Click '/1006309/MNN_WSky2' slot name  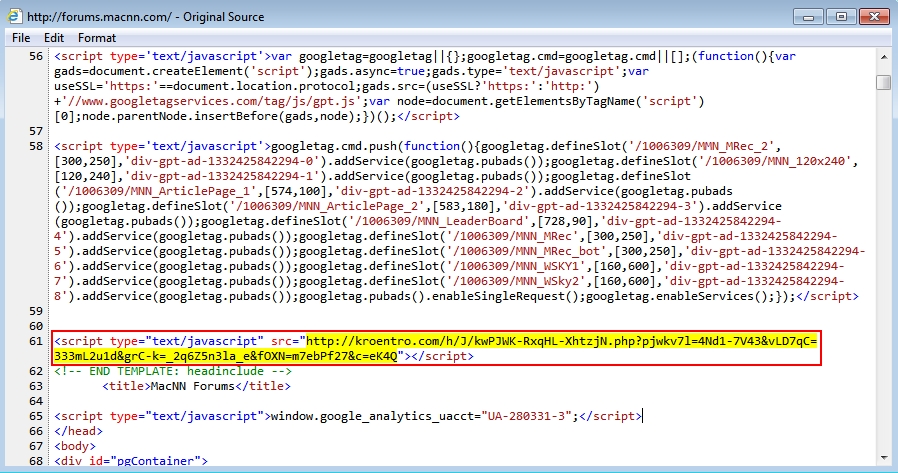515,281
